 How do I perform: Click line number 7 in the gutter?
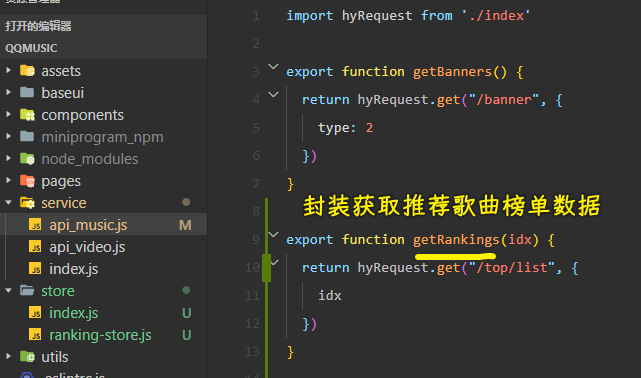(x=256, y=183)
